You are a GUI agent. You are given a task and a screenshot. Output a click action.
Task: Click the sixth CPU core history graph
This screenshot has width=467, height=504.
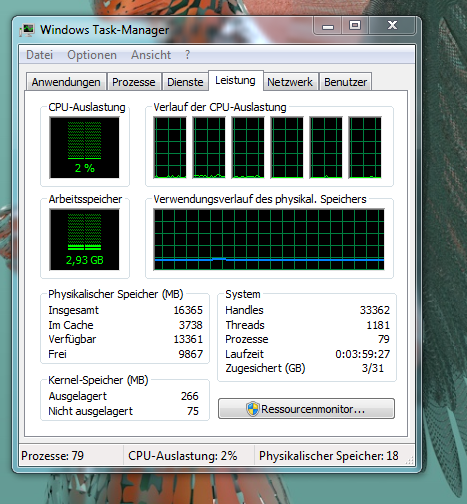(365, 147)
